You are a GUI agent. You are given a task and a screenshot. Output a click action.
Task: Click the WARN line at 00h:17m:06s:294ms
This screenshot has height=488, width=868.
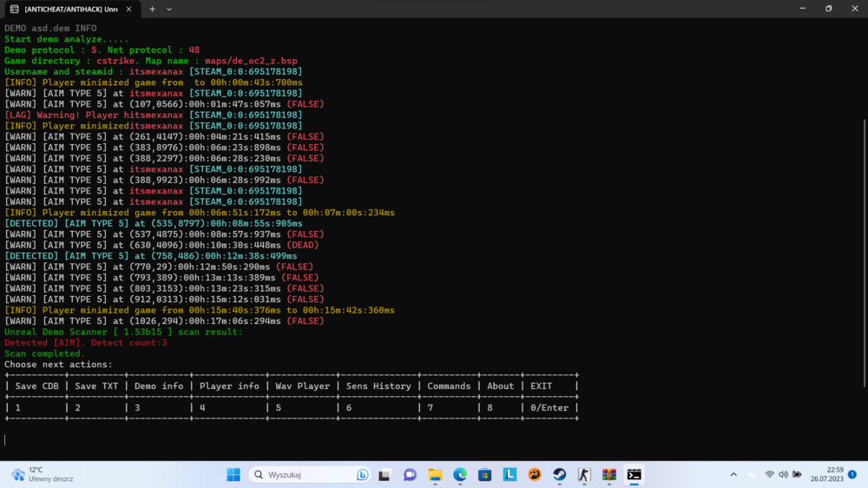(x=164, y=321)
